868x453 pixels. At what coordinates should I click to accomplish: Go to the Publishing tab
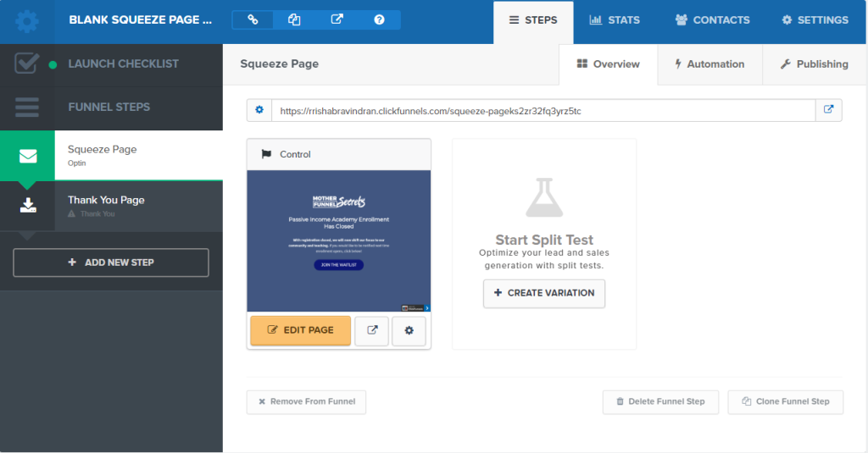[814, 64]
